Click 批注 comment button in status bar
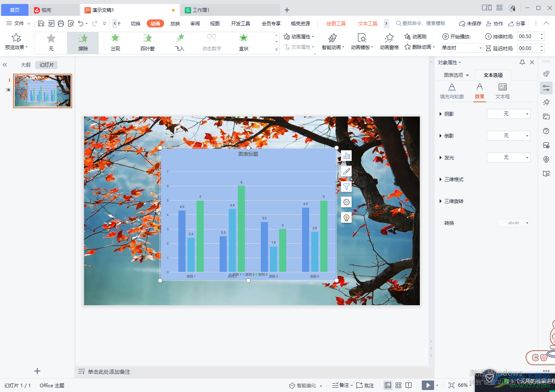Screen dimensions: 555x392 pos(365,385)
